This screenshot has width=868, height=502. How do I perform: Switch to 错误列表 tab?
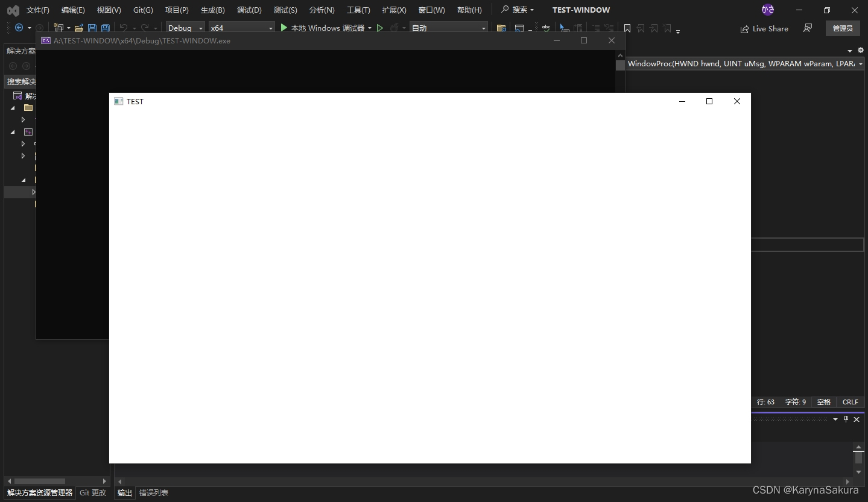[x=154, y=493]
